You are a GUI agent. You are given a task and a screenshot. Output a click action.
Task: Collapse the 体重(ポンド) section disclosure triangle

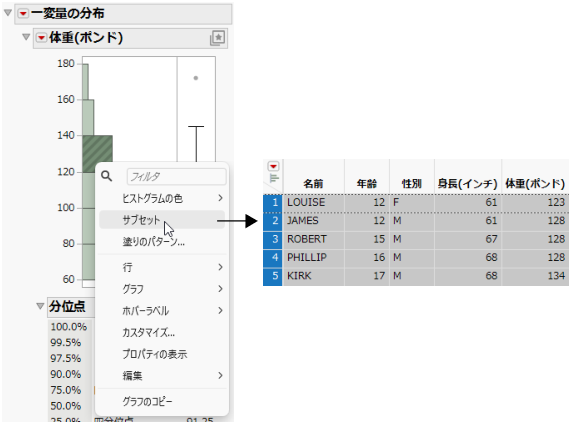point(26,37)
